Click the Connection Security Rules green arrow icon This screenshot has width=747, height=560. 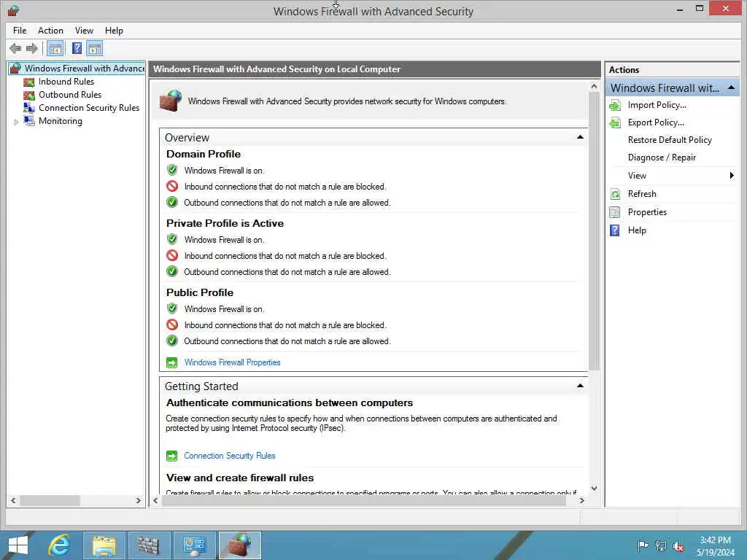point(172,456)
